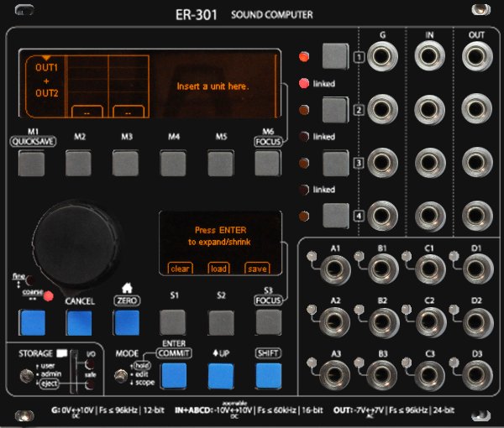Image resolution: width=504 pixels, height=428 pixels.
Task: Click the M1 QUICKSAVE button
Action: pyautogui.click(x=32, y=164)
